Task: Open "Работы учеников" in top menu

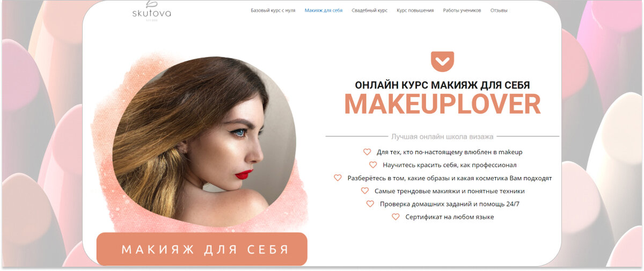Action: point(462,10)
